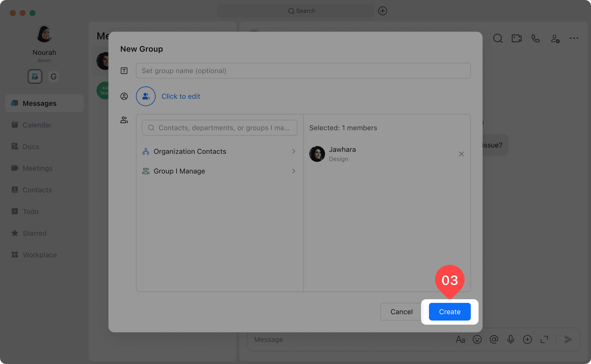Click the group avatar edit icon
The height and width of the screenshot is (364, 591).
point(146,96)
